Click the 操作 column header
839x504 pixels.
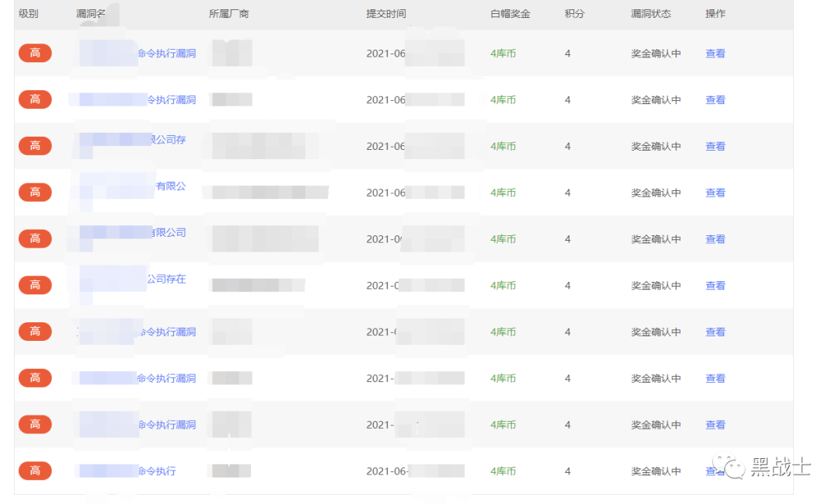(715, 14)
